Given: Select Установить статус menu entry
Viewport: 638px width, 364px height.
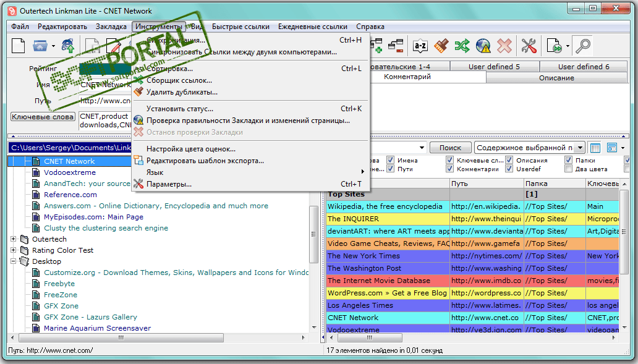Looking at the screenshot, I should coord(250,109).
